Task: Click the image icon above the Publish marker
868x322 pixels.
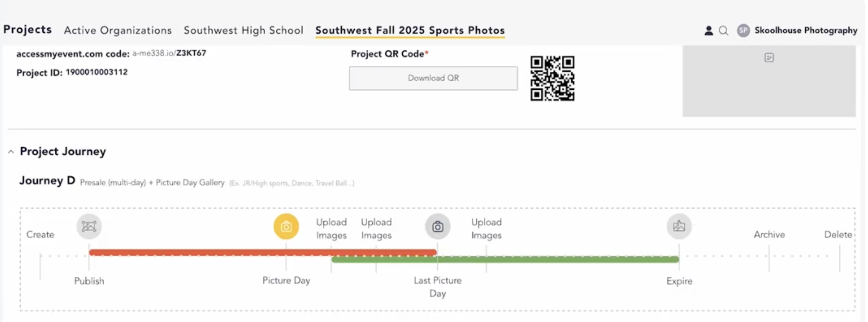Action: click(x=89, y=226)
